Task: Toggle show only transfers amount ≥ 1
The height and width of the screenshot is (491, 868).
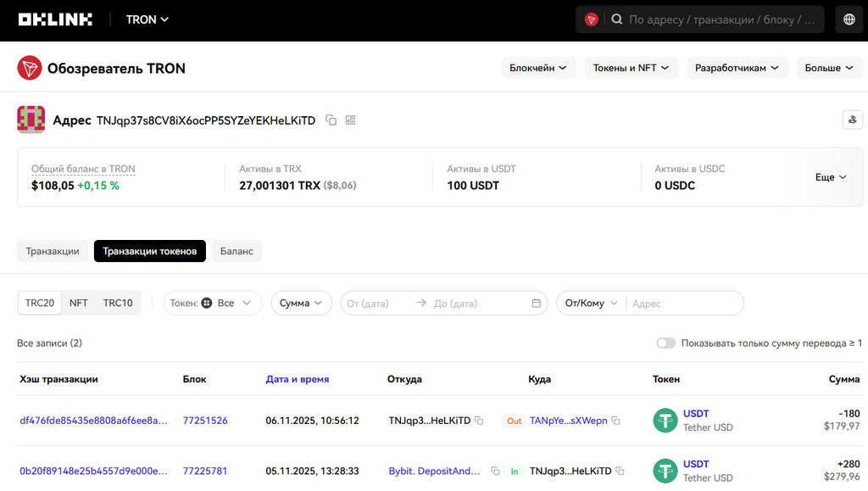Action: tap(666, 343)
